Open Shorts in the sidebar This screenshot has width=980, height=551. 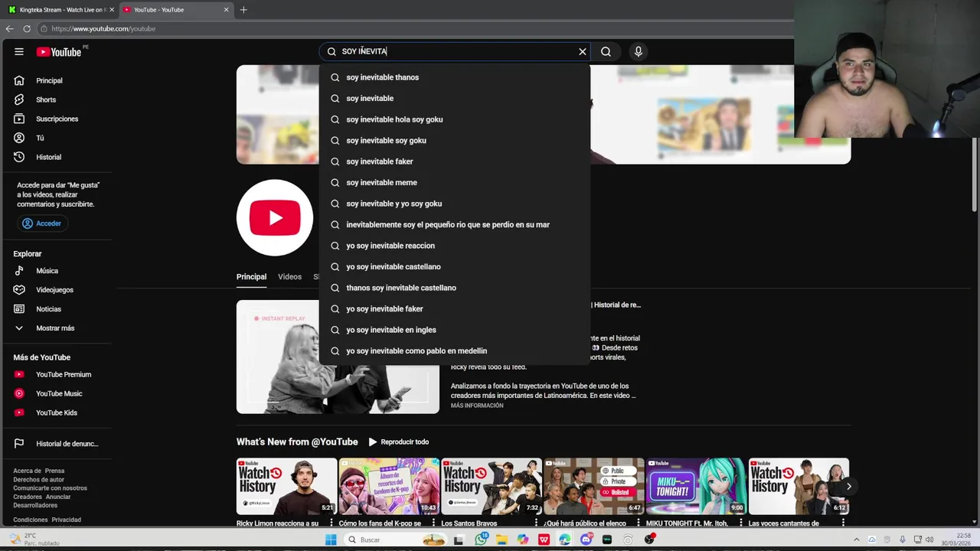click(58, 99)
